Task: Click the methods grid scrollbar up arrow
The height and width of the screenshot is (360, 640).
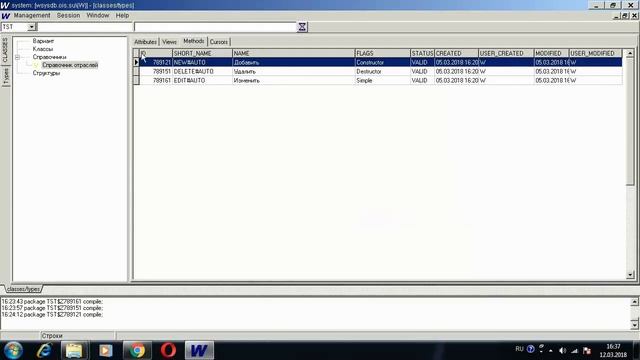Action: (630, 53)
